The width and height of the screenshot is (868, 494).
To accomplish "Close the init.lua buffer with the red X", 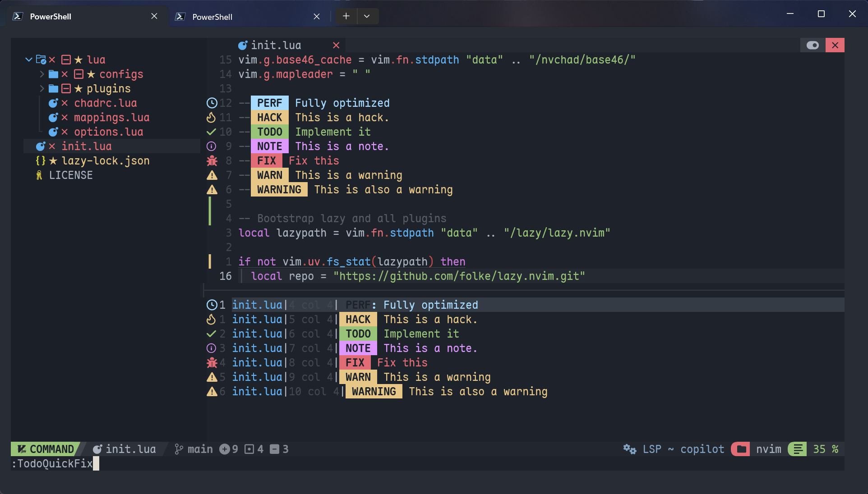I will tap(336, 46).
